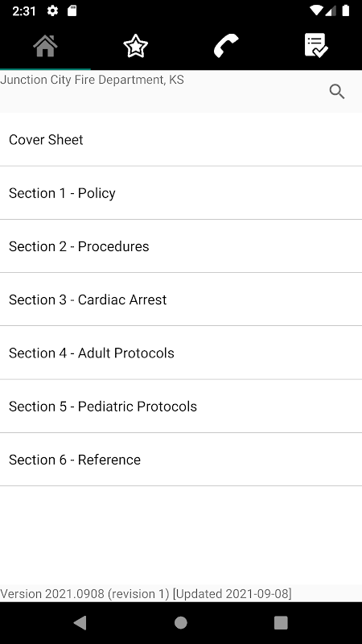Image resolution: width=362 pixels, height=644 pixels.
Task: Tap the Android back button
Action: (x=80, y=622)
